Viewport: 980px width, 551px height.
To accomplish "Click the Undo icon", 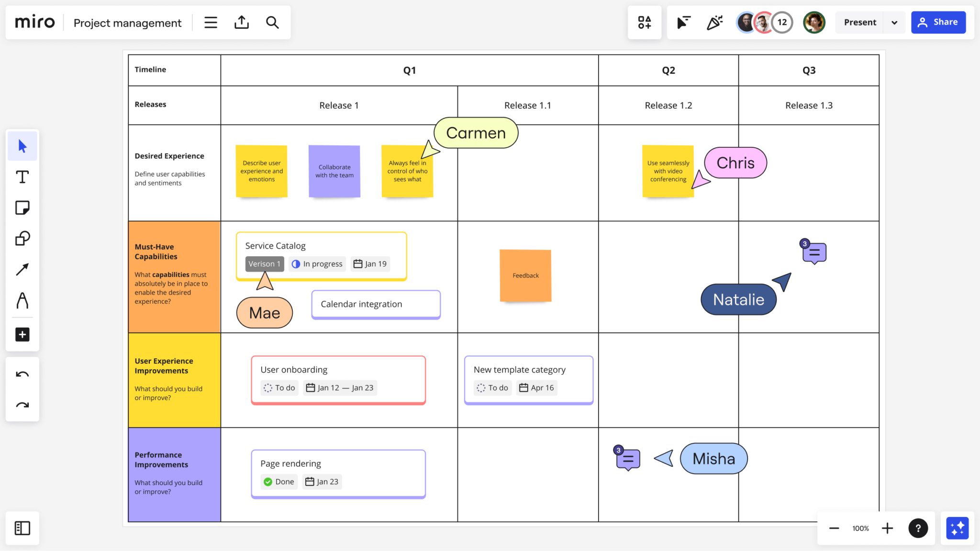I will click(x=22, y=374).
